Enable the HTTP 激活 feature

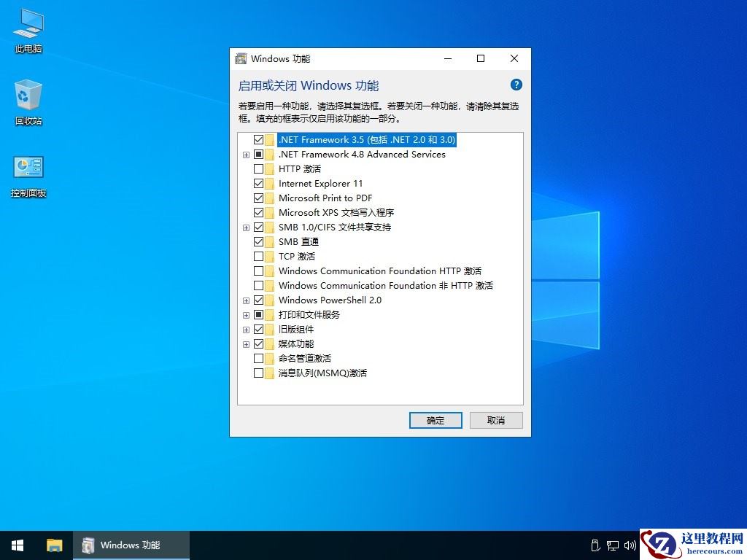tap(259, 168)
